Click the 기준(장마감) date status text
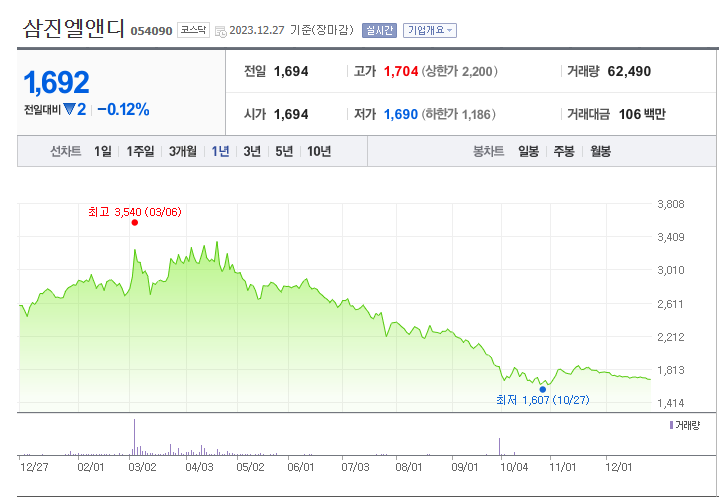Image resolution: width=719 pixels, height=497 pixels. coord(322,30)
